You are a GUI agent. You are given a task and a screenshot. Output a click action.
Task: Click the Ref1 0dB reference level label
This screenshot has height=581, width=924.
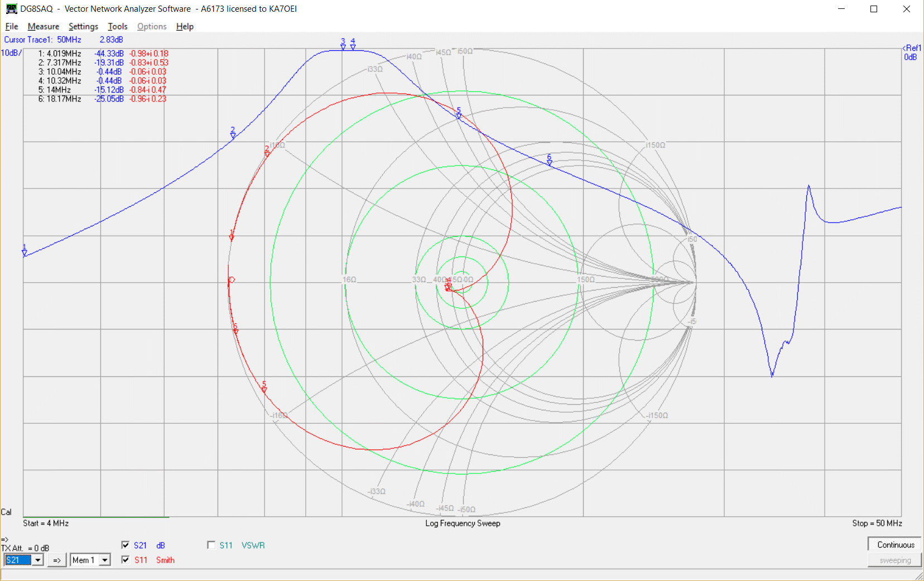coord(912,52)
